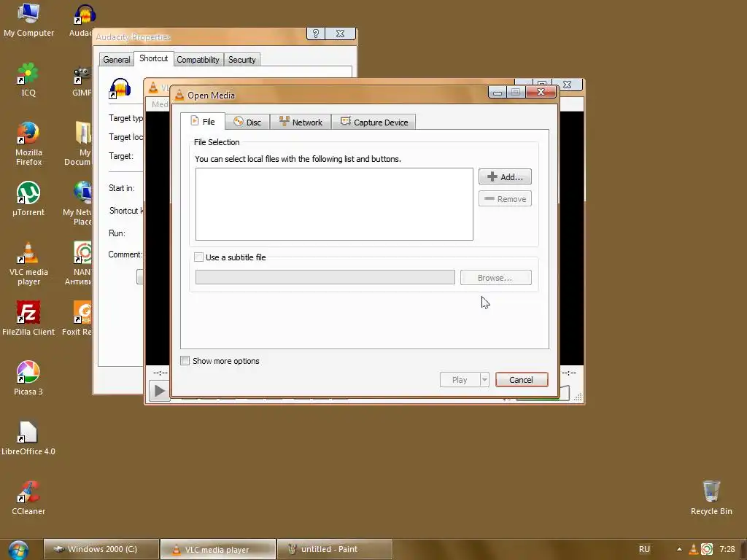Image resolution: width=747 pixels, height=560 pixels.
Task: Open the Compatibility tab in Audacity Properties
Action: point(198,60)
